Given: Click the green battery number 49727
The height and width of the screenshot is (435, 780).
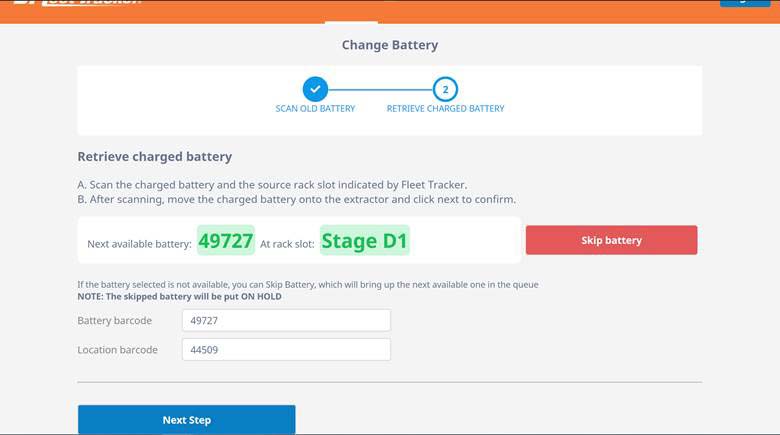Looking at the screenshot, I should point(225,241).
